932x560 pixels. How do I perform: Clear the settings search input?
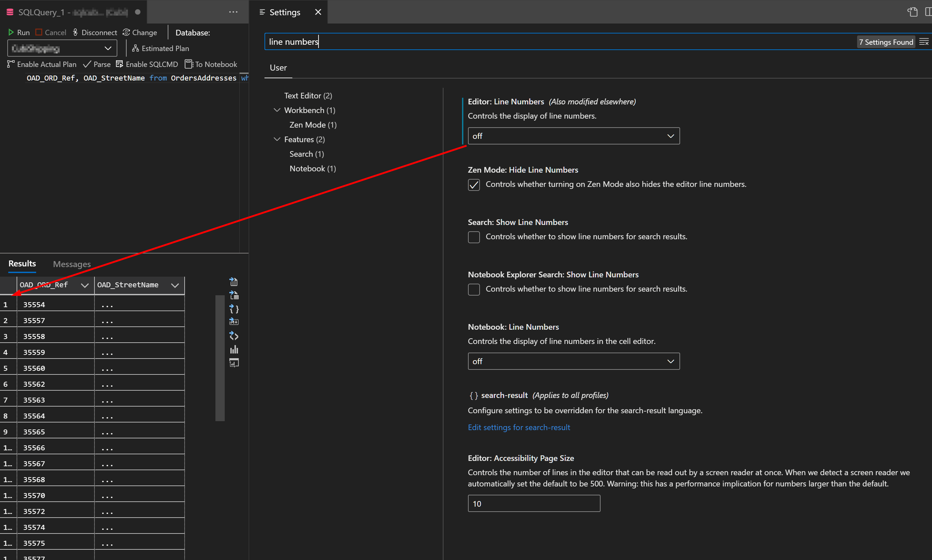[924, 41]
